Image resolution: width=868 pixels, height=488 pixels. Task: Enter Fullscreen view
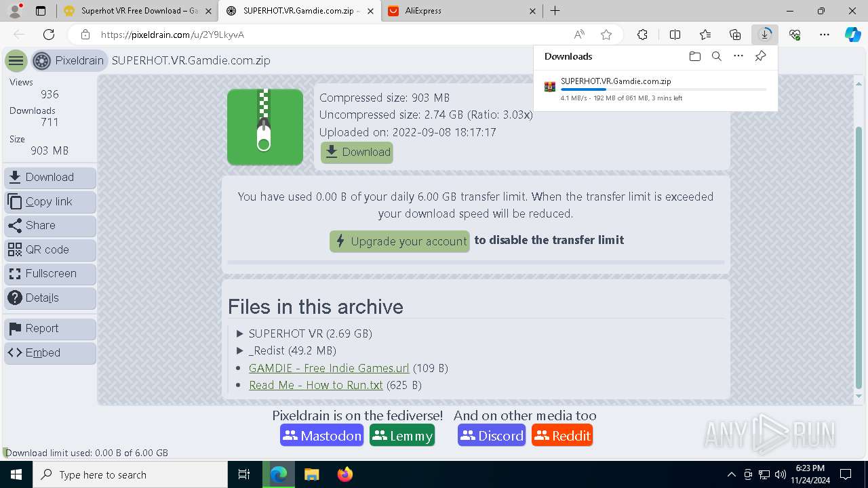[50, 274]
